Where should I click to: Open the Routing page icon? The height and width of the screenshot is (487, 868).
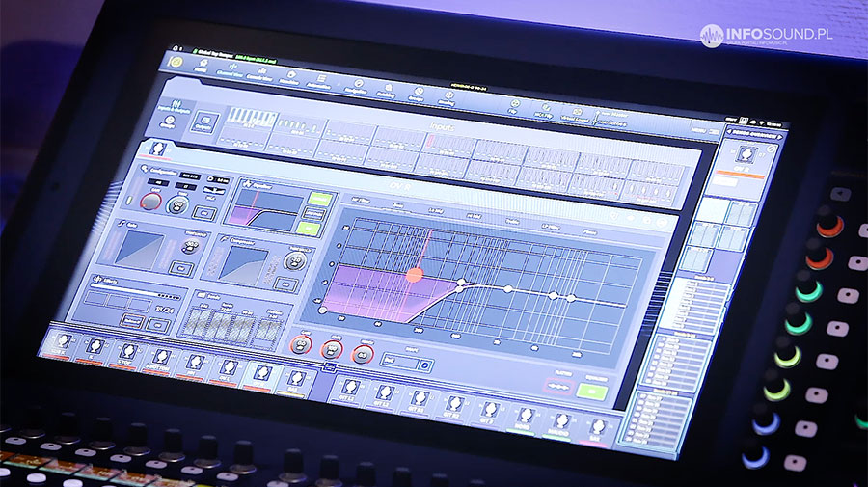tap(448, 98)
